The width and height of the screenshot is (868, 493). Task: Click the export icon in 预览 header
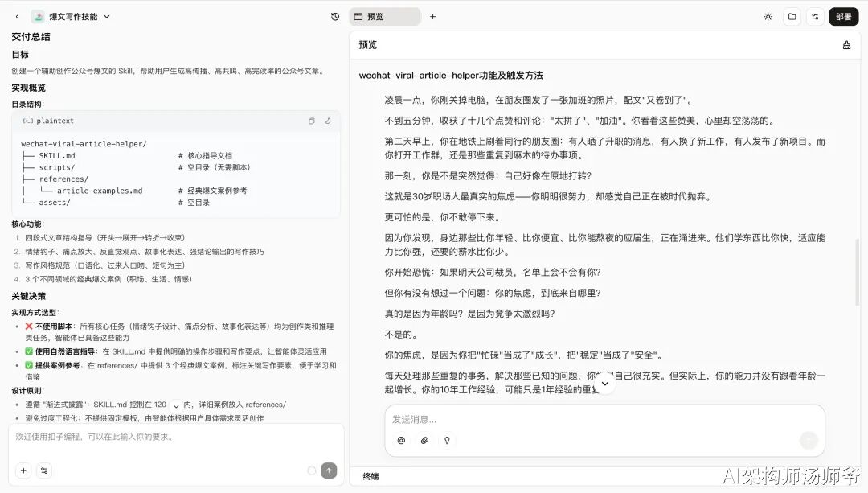click(x=846, y=45)
